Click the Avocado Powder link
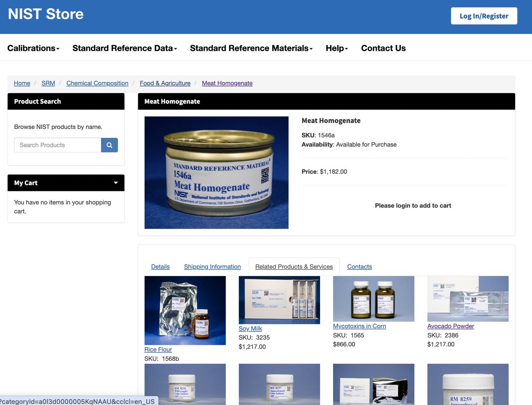Screen dimensions: 532x405 pos(451,326)
